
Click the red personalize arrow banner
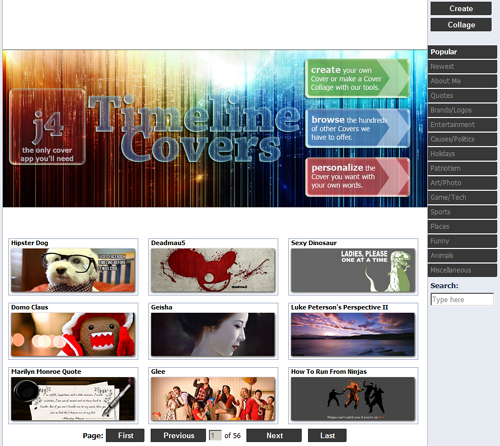pos(357,177)
